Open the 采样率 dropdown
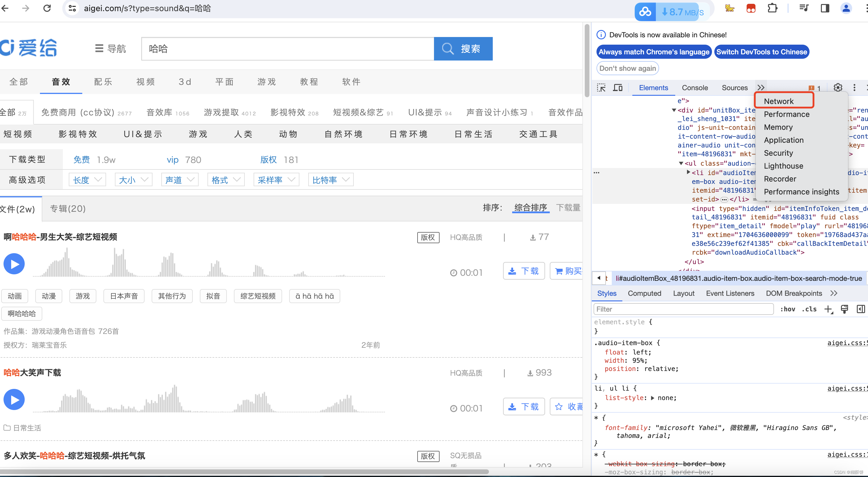The width and height of the screenshot is (868, 477). pyautogui.click(x=276, y=180)
